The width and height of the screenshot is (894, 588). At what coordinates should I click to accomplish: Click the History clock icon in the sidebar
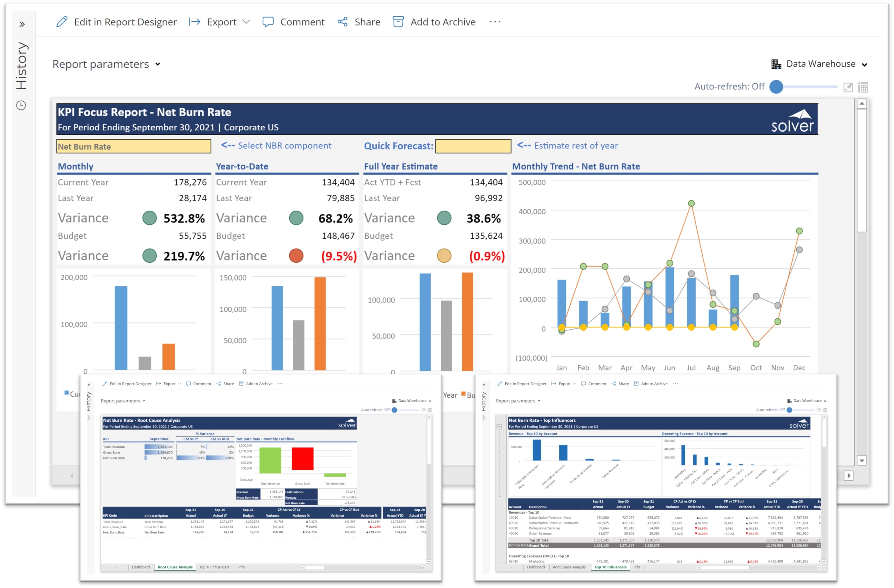point(21,105)
